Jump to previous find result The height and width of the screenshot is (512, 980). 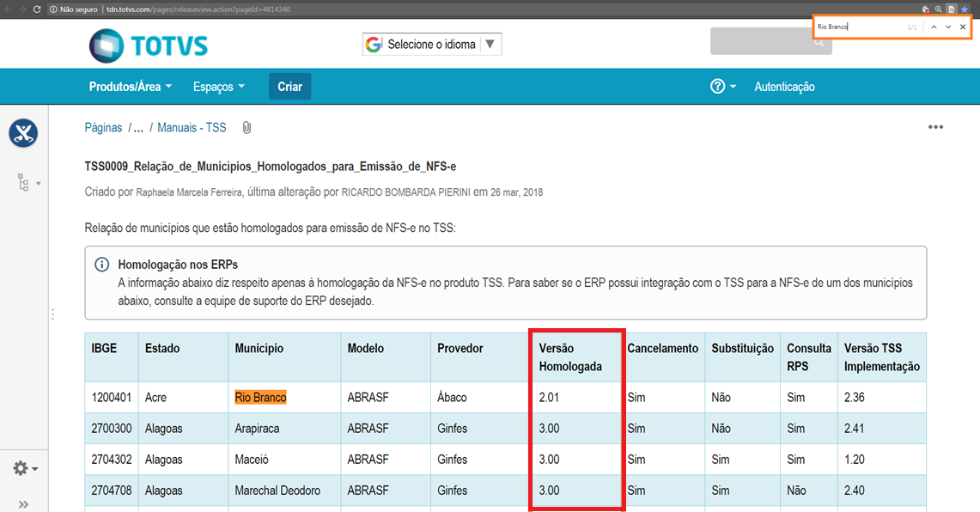click(x=934, y=27)
